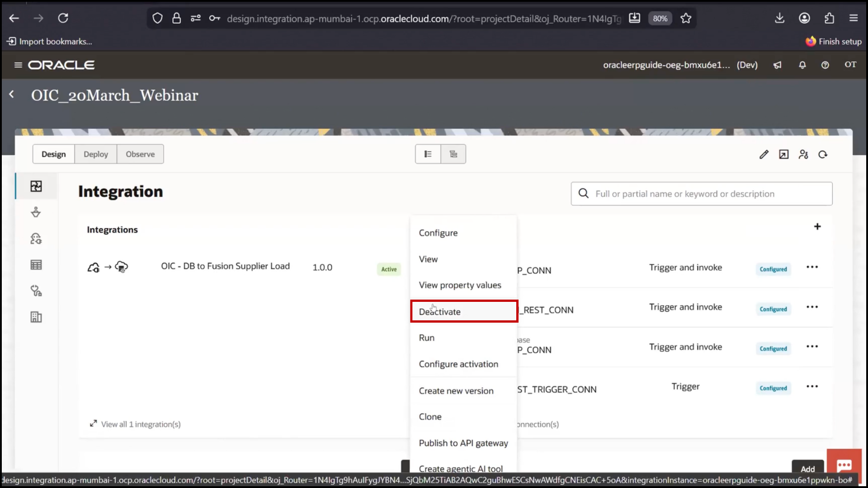Open actions menu for ST_TRIGGER_CONN row
The height and width of the screenshot is (488, 868).
(812, 386)
